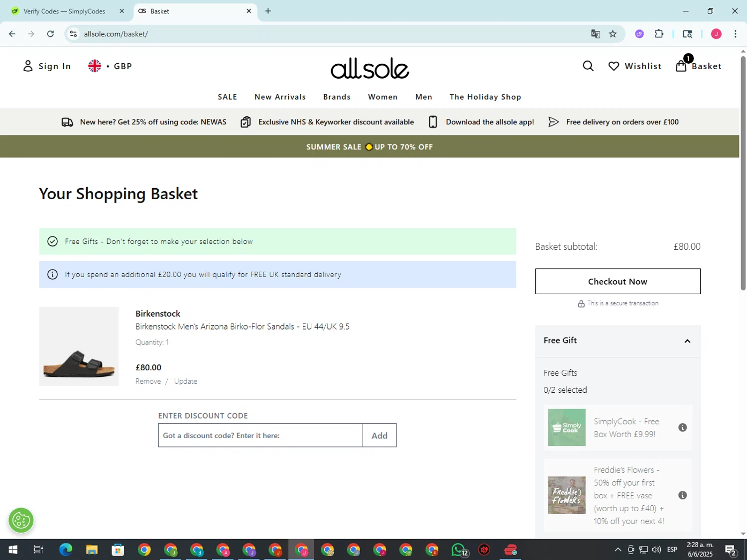Open the Wishlist heart icon
Viewport: 747px width, 560px height.
tap(614, 66)
